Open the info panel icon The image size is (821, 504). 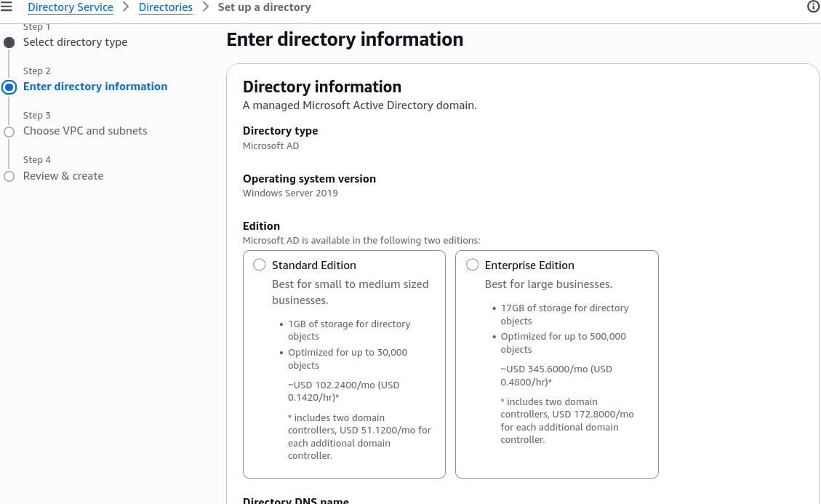pos(813,7)
